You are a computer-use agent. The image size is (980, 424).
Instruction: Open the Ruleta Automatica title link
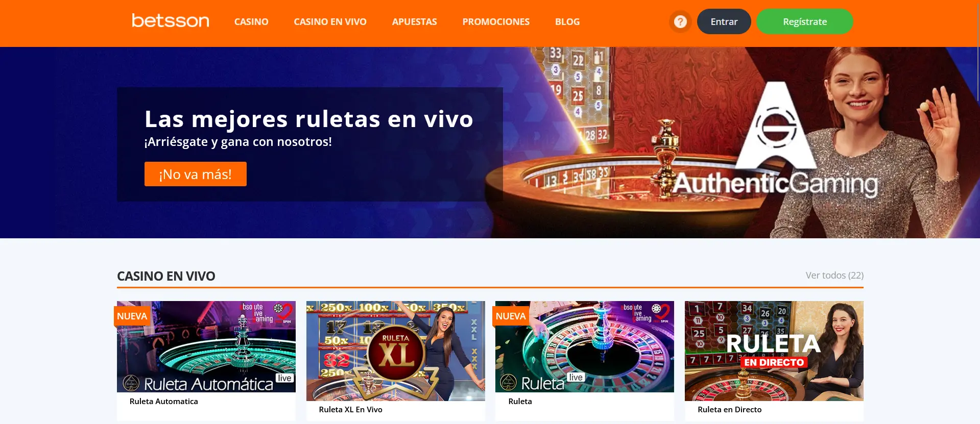[164, 401]
